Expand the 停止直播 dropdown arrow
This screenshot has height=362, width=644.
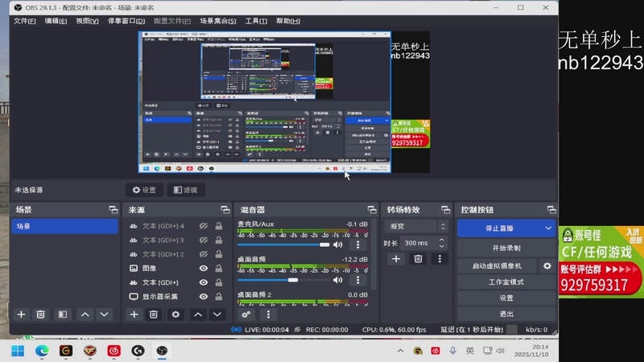pos(548,228)
